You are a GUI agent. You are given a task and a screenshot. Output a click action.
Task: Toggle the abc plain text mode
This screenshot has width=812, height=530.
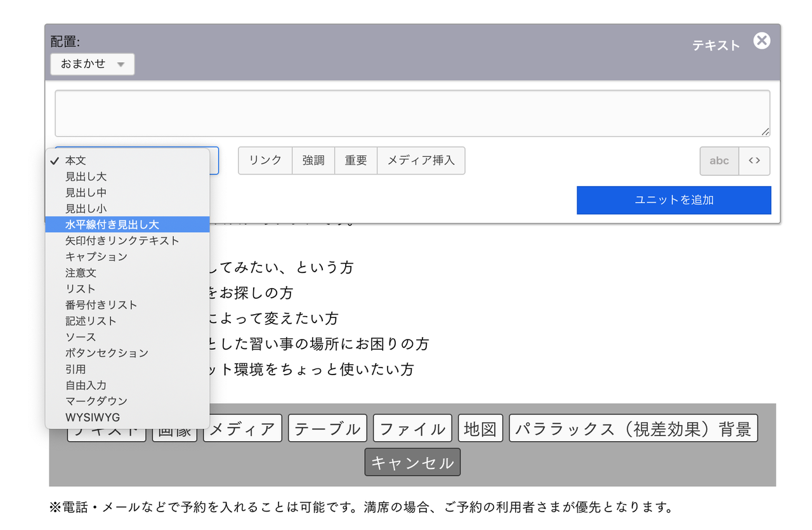pos(719,161)
